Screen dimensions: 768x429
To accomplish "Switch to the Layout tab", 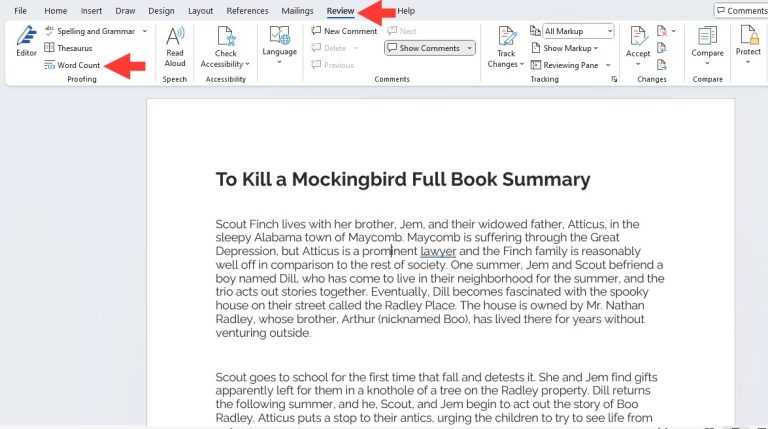I will coord(200,10).
